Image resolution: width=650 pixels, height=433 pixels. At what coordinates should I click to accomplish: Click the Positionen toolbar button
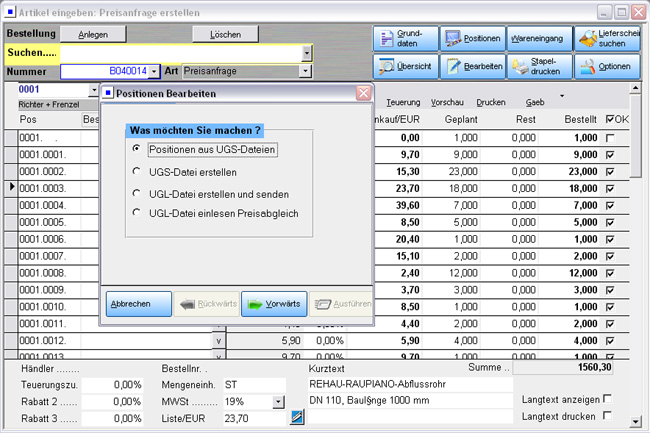pyautogui.click(x=472, y=39)
